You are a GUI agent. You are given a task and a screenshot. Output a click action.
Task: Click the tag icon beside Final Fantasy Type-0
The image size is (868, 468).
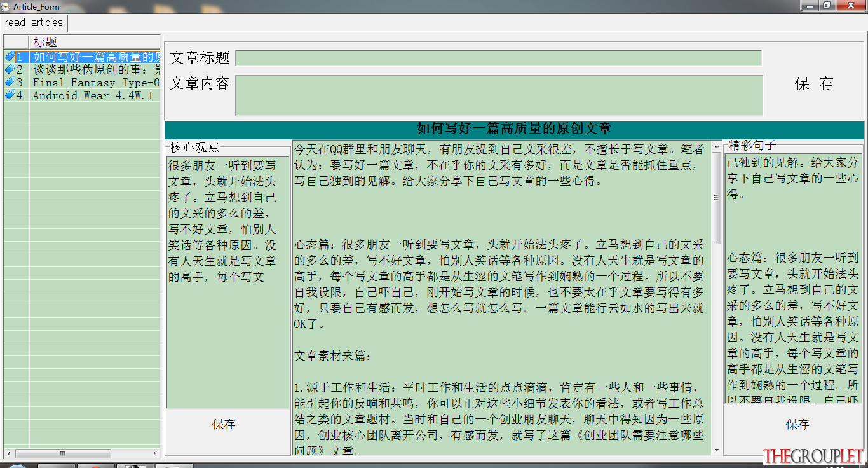[x=10, y=83]
